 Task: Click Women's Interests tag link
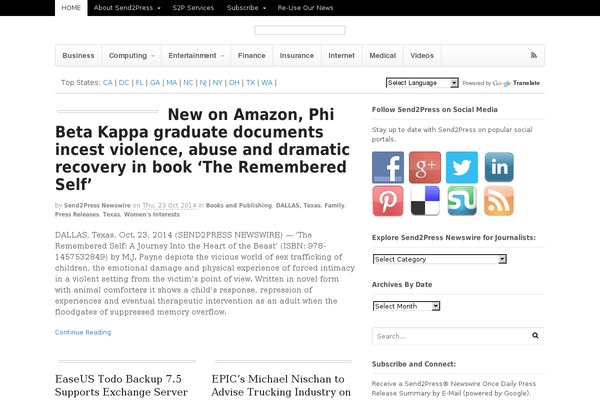pyautogui.click(x=152, y=215)
